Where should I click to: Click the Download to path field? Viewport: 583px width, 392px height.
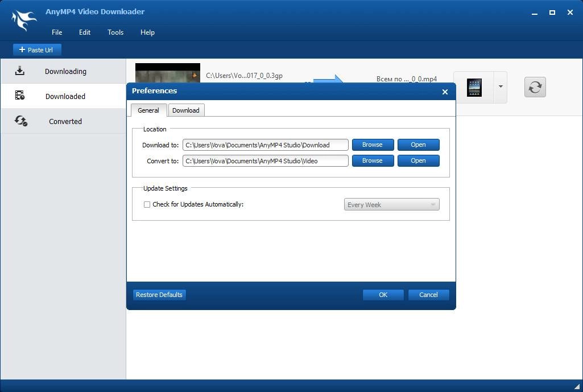(265, 145)
